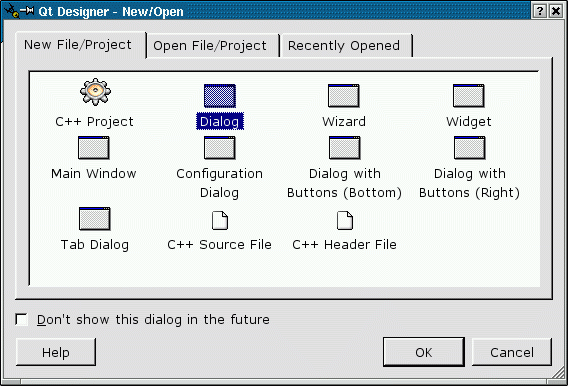Click the "Widget" label text
Screen dimensions: 568x386
click(x=469, y=122)
